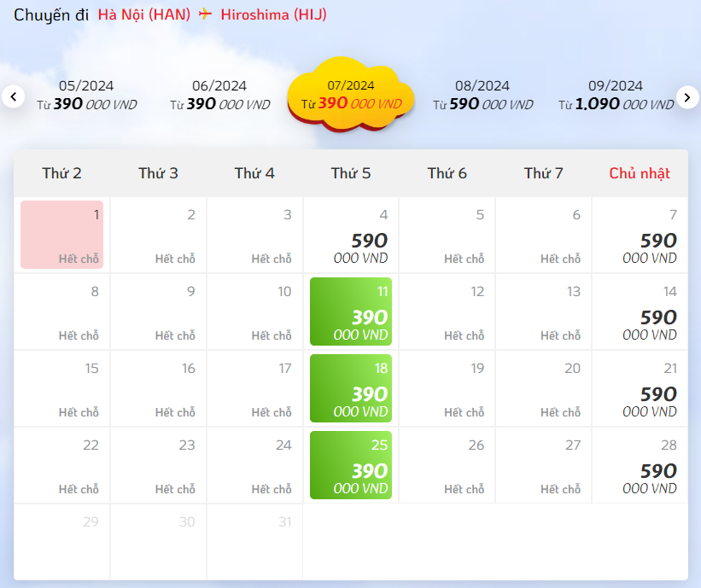Click the sold-out July 26 cell

point(447,465)
